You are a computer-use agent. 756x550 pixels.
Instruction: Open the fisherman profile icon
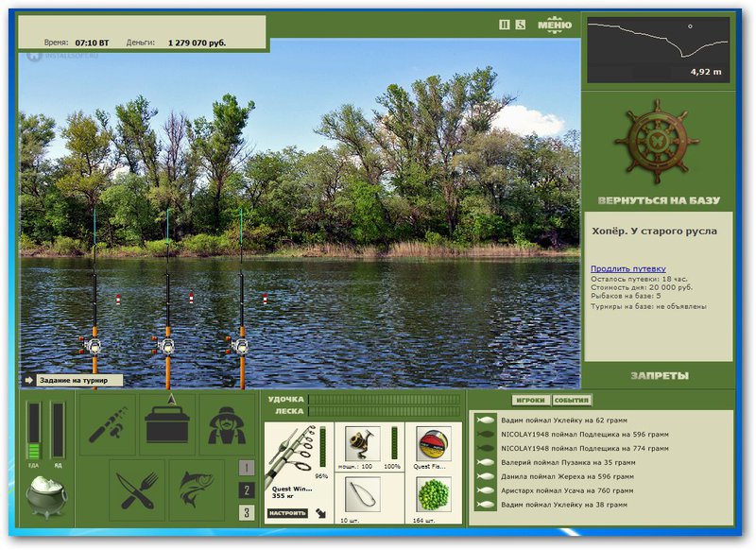coord(227,424)
